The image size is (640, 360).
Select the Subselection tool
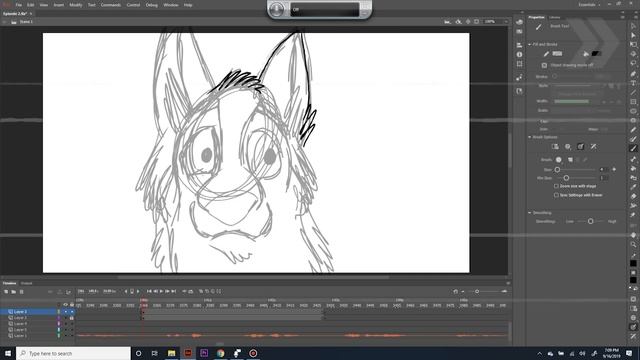pyautogui.click(x=633, y=35)
